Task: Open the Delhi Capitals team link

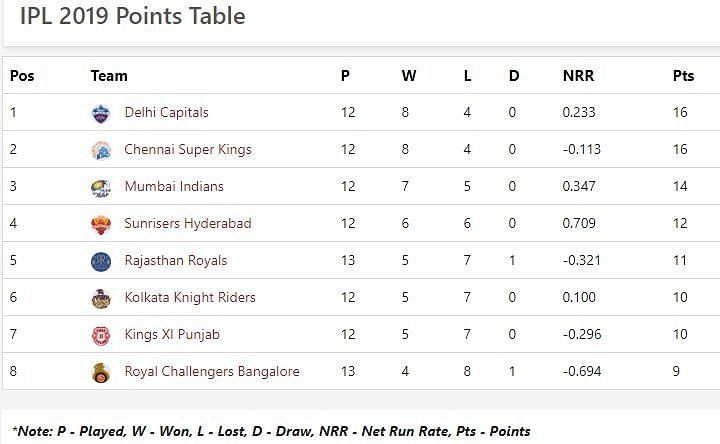Action: [166, 113]
